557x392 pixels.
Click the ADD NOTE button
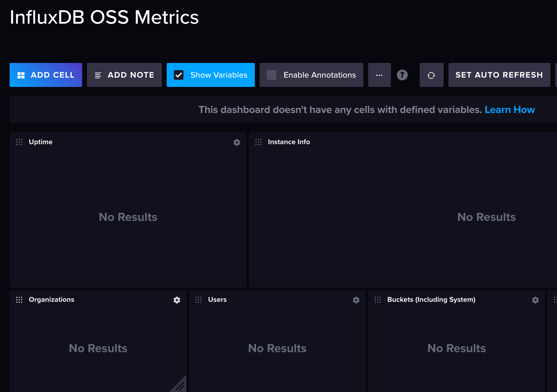point(124,75)
